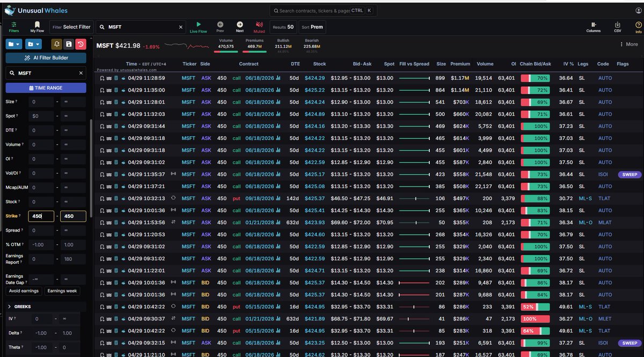Screen dimensions: 644x357
Task: Toggle the Earnings week option
Action: point(62,291)
